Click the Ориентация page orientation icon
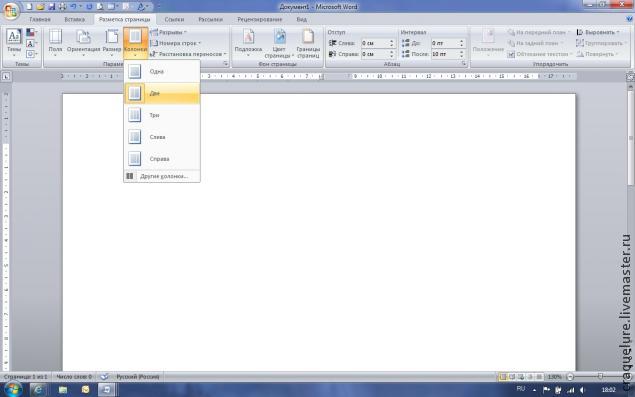The image size is (635, 397). tap(83, 41)
